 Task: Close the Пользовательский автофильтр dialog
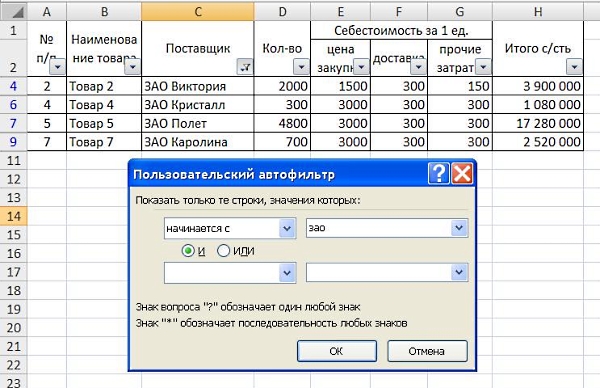tap(462, 174)
